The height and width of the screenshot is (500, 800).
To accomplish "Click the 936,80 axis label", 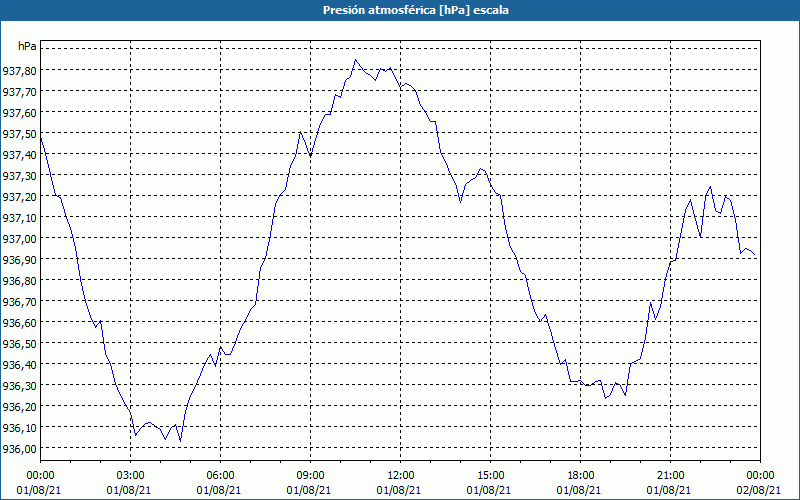I will pos(19,280).
